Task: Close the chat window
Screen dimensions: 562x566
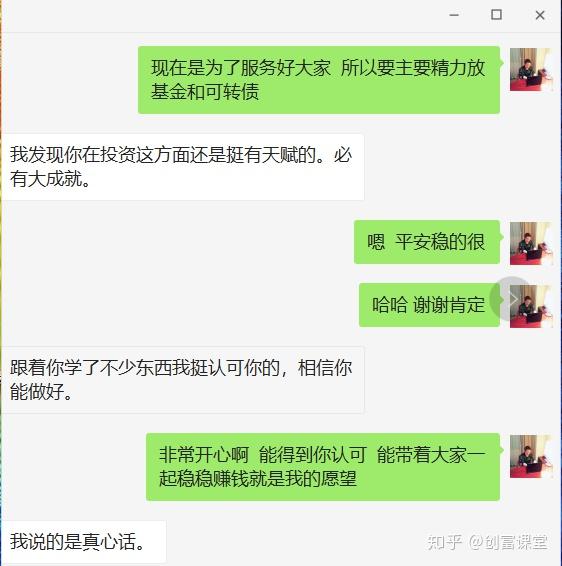Action: pos(540,15)
